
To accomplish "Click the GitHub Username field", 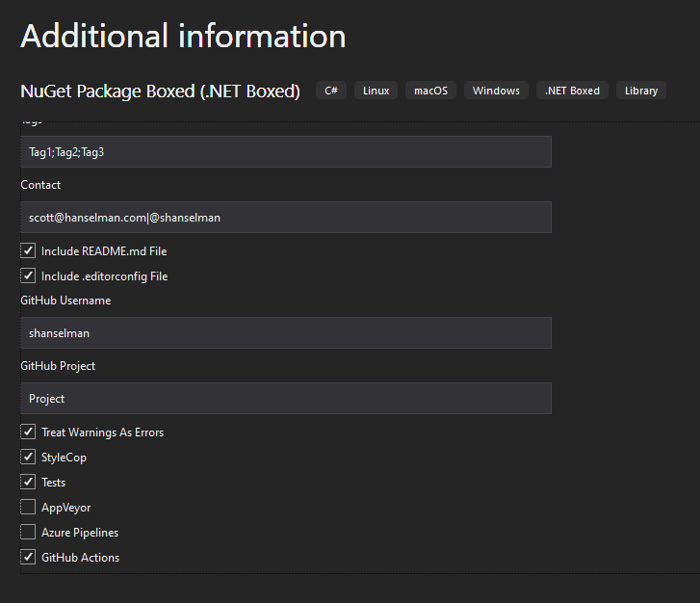I will (x=286, y=332).
